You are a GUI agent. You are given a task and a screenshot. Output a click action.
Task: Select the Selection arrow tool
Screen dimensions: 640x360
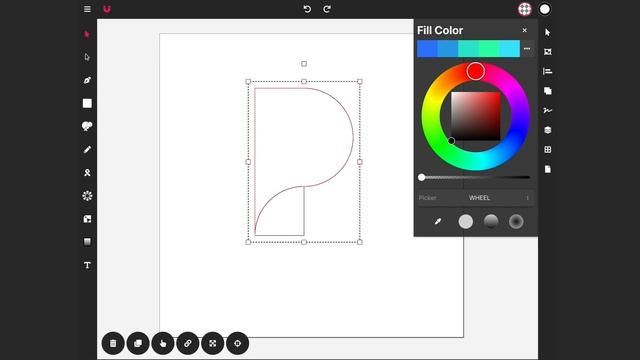point(87,34)
